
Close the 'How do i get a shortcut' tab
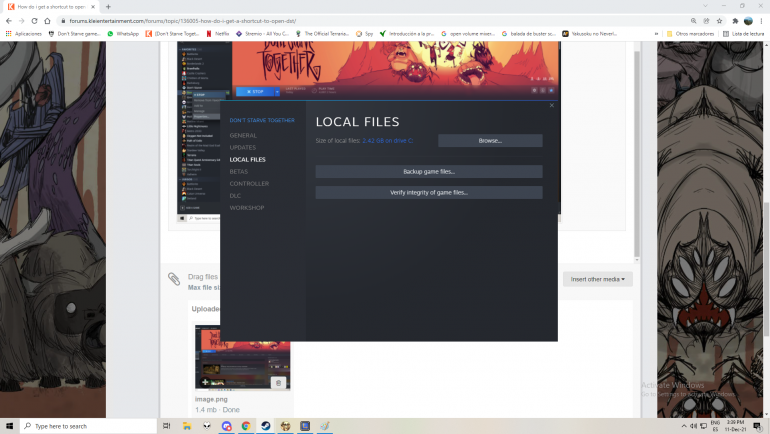tap(93, 7)
